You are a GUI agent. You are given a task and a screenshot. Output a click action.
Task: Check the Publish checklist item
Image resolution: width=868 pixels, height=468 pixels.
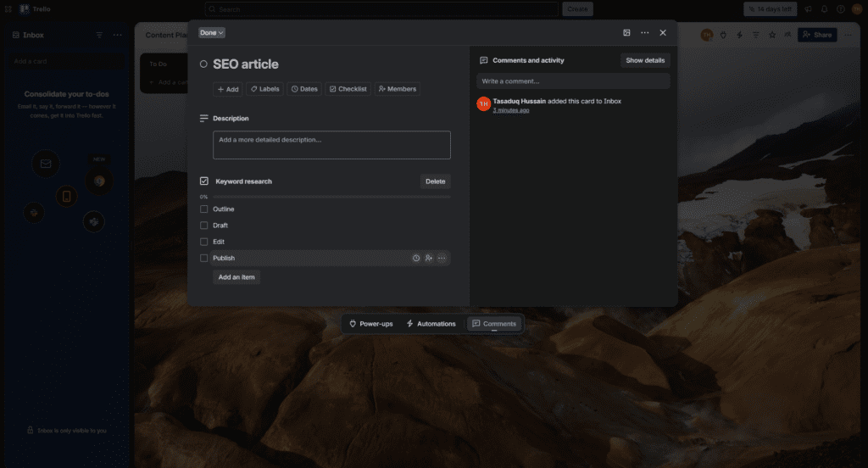click(203, 258)
